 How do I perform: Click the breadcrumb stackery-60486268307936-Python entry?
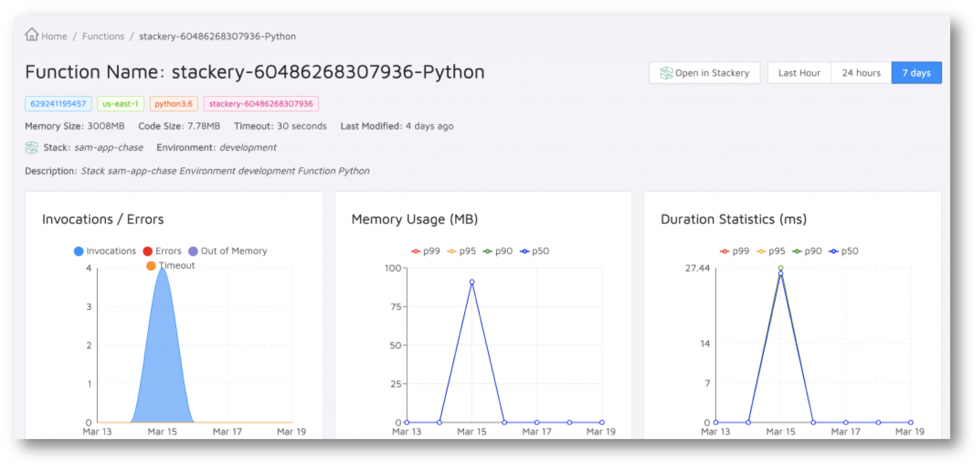click(x=218, y=36)
